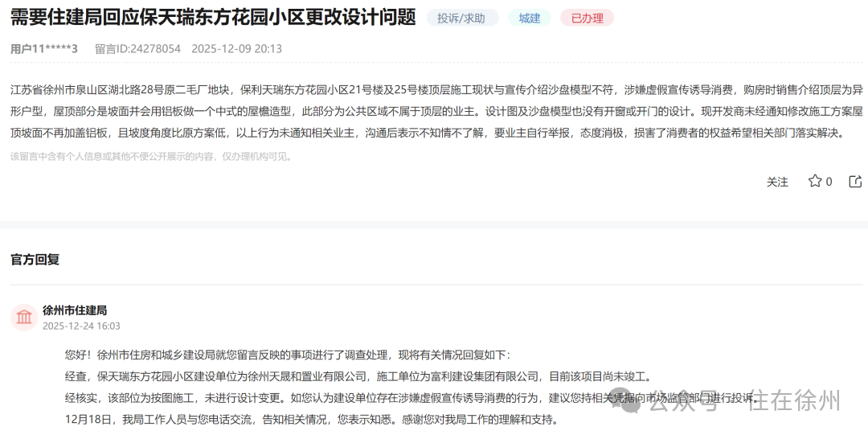The height and width of the screenshot is (435, 868).
Task: Click the post title 需要住建局回应保天瑞东方花园小区更改设计问题
Action: tap(213, 17)
